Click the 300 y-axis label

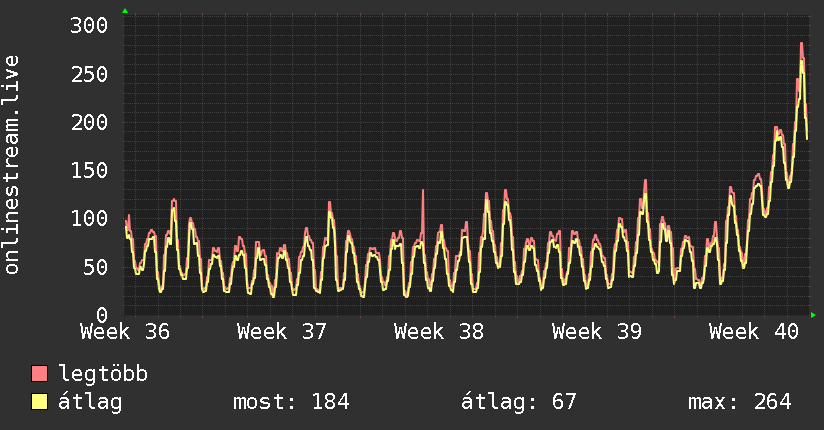point(89,25)
